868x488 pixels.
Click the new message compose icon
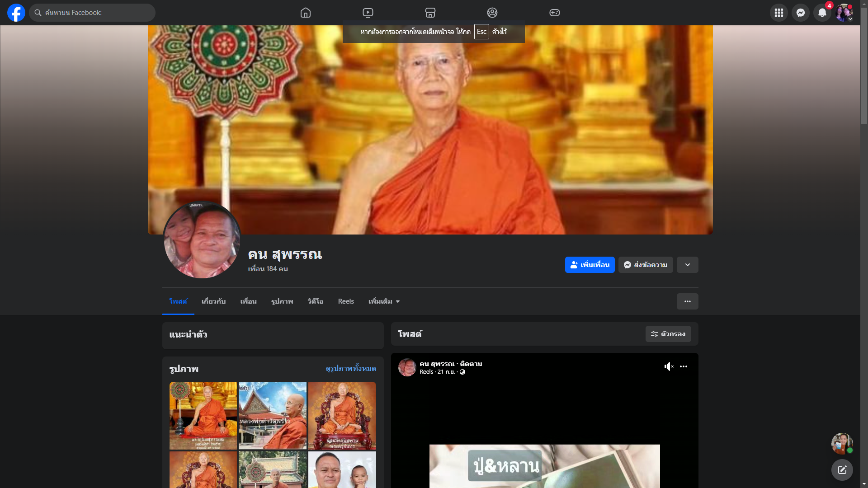click(x=842, y=470)
